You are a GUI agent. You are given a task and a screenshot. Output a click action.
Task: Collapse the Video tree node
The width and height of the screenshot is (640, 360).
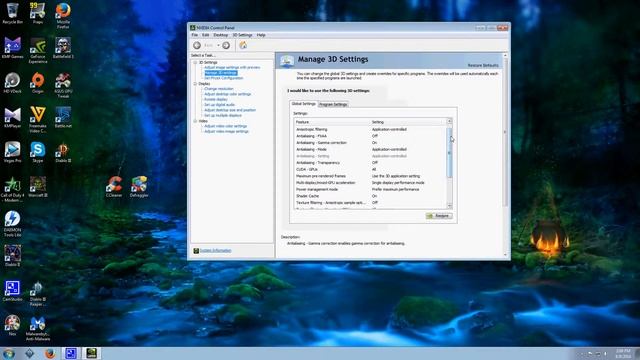pyautogui.click(x=195, y=121)
